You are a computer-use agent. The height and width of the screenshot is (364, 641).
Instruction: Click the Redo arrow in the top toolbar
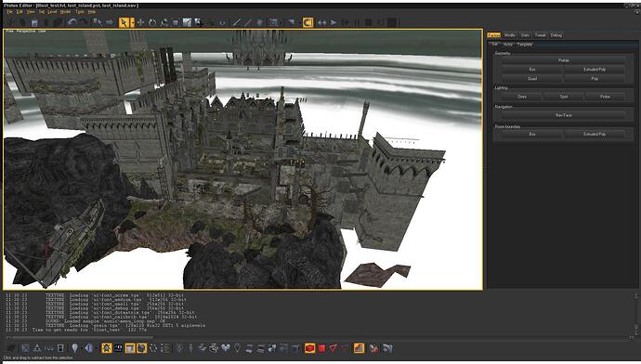click(84, 22)
